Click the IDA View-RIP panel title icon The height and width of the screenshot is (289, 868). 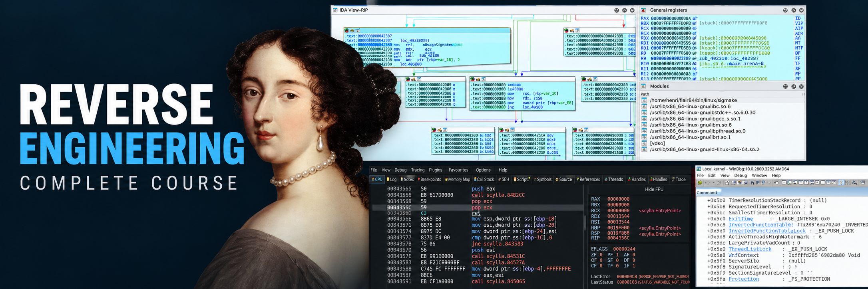pyautogui.click(x=335, y=10)
